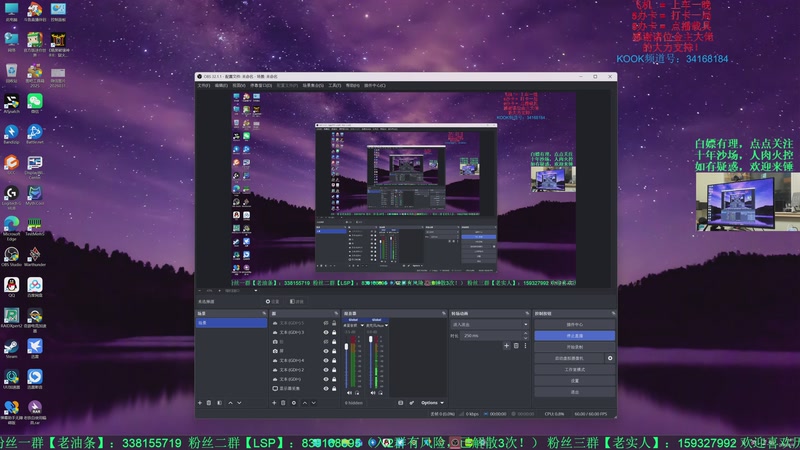
Task: Open QQ desktop icon
Action: pos(11,287)
